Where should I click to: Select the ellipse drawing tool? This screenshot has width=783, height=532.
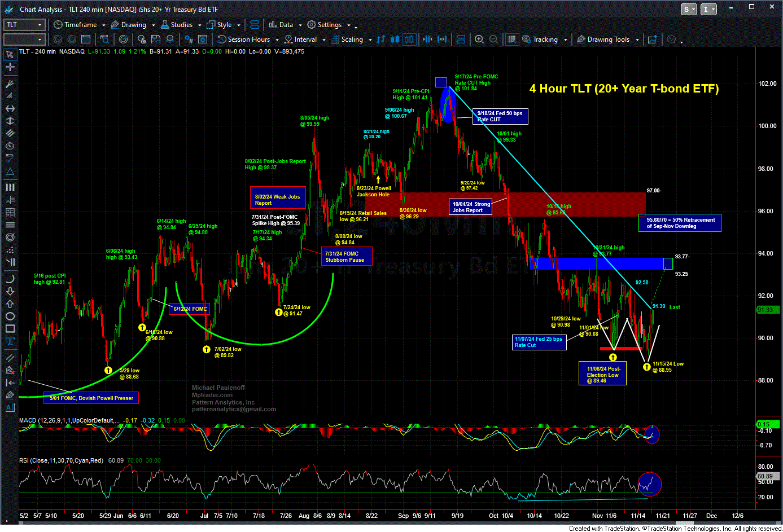(10, 316)
